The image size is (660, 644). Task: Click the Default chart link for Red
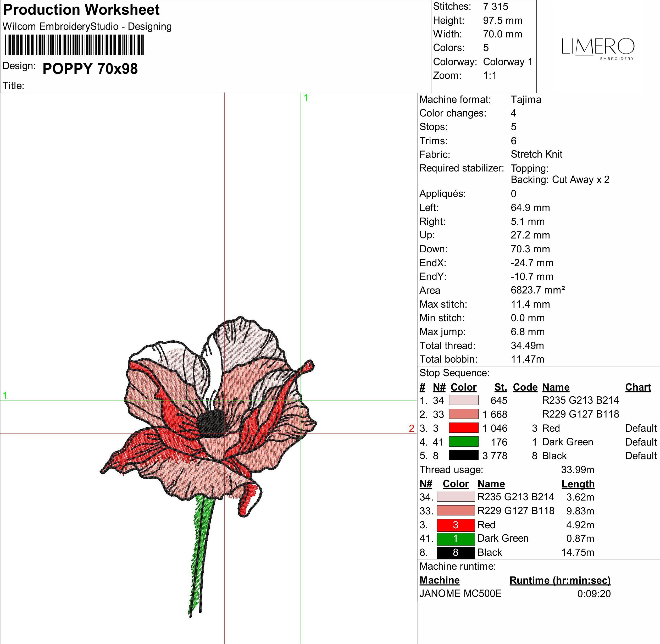tap(641, 428)
